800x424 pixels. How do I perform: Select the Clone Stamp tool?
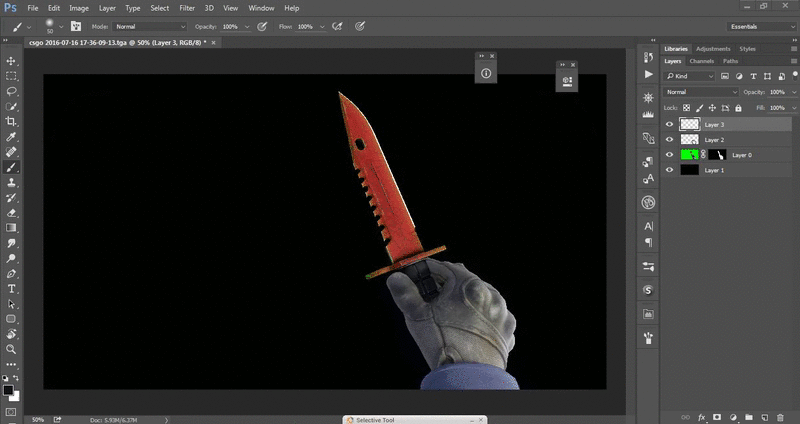click(11, 182)
